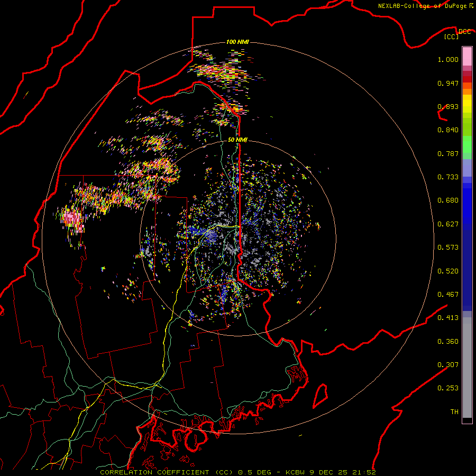
Task: Click the 0.893 scale value
Action: (448, 106)
